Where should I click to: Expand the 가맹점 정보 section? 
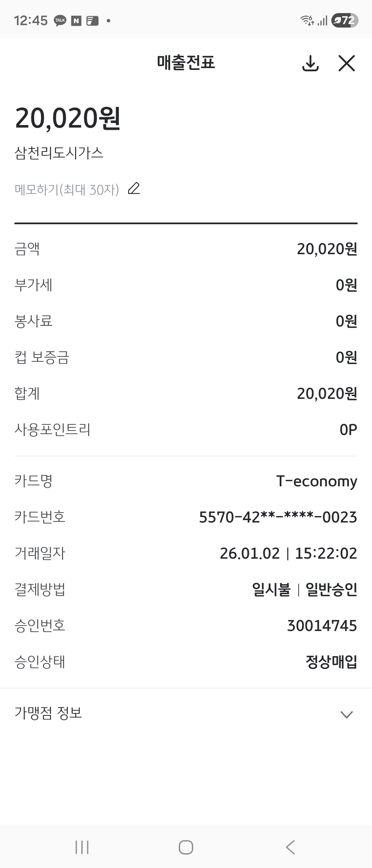coord(346,715)
